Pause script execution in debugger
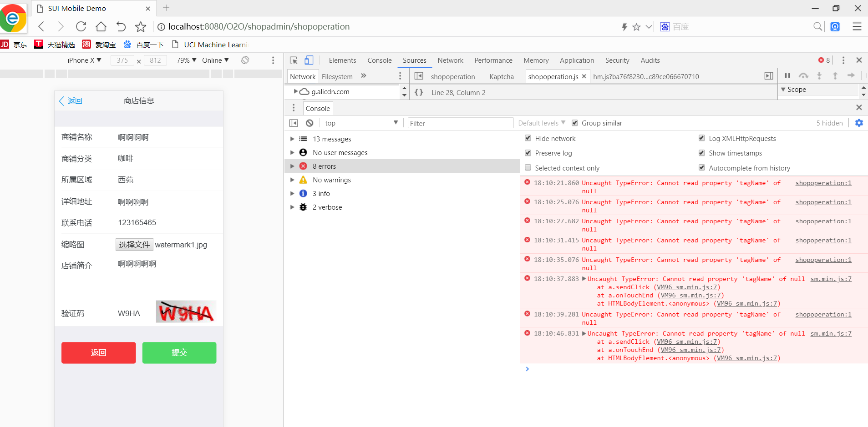The image size is (868, 427). (x=787, y=76)
